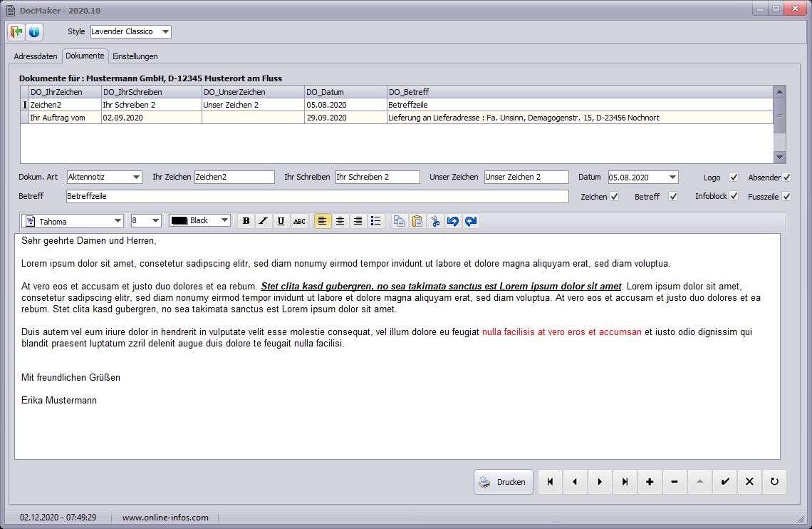Viewport: 812px width, 529px height.
Task: Add new document record with plus button
Action: coord(650,482)
